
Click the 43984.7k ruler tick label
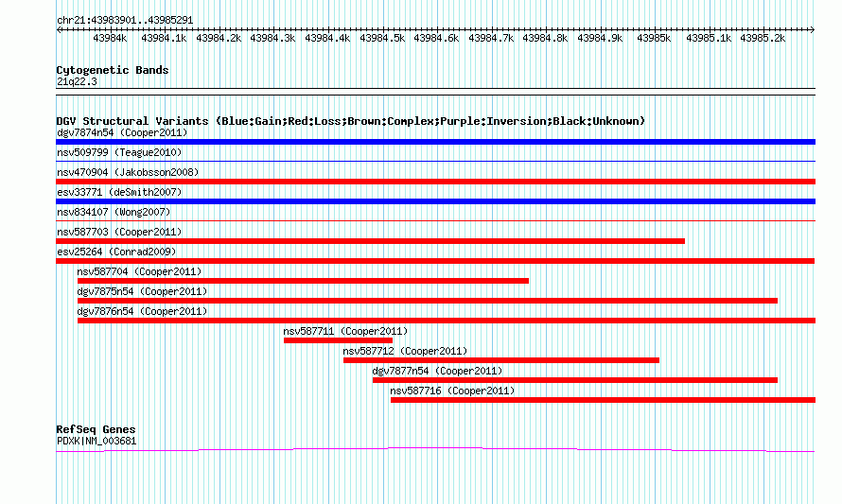click(491, 38)
